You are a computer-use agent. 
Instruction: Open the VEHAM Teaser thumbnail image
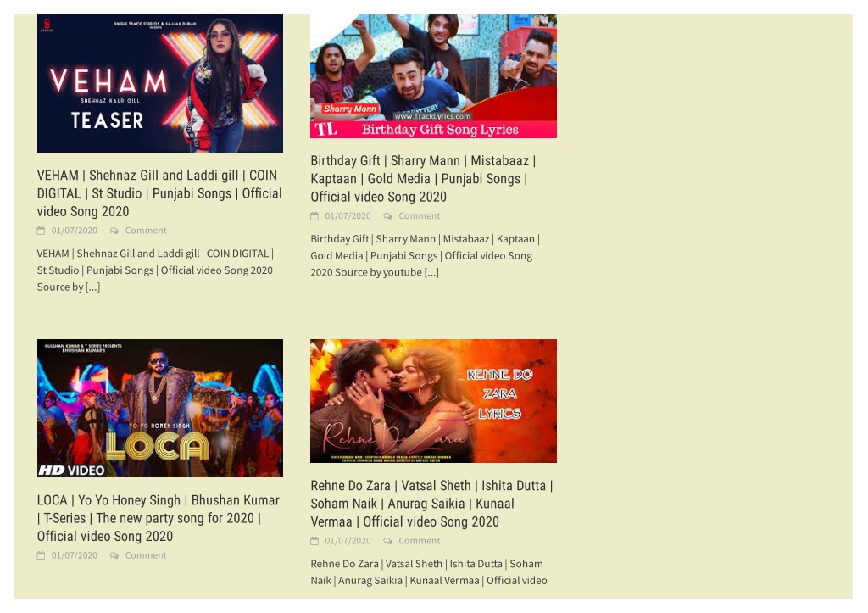point(160,84)
